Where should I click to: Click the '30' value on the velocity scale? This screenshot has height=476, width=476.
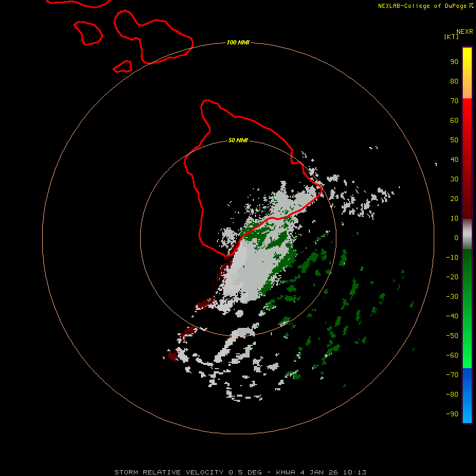(454, 179)
